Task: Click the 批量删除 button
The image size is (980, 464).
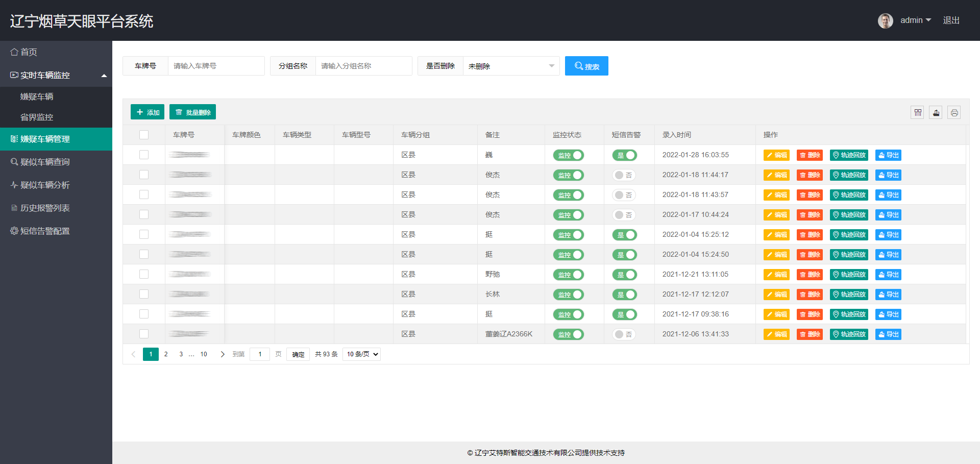Action: coord(192,112)
